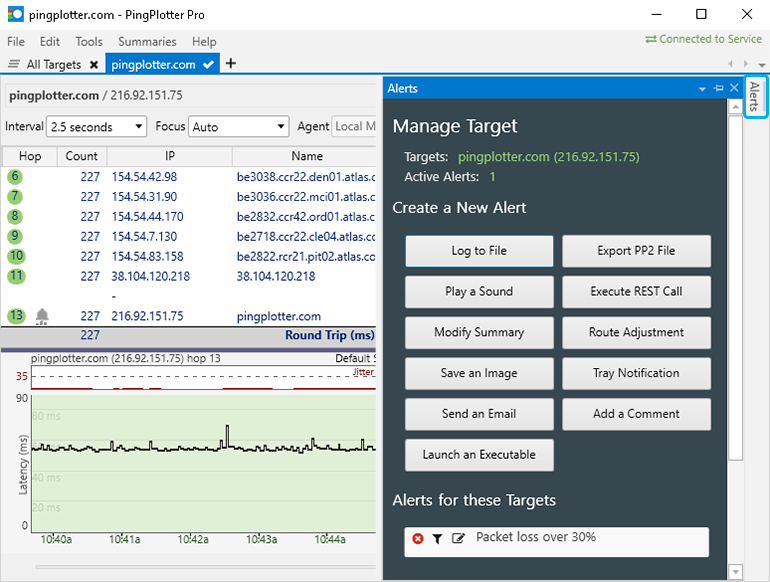
Task: Click the Execute REST Call button
Action: coord(636,292)
